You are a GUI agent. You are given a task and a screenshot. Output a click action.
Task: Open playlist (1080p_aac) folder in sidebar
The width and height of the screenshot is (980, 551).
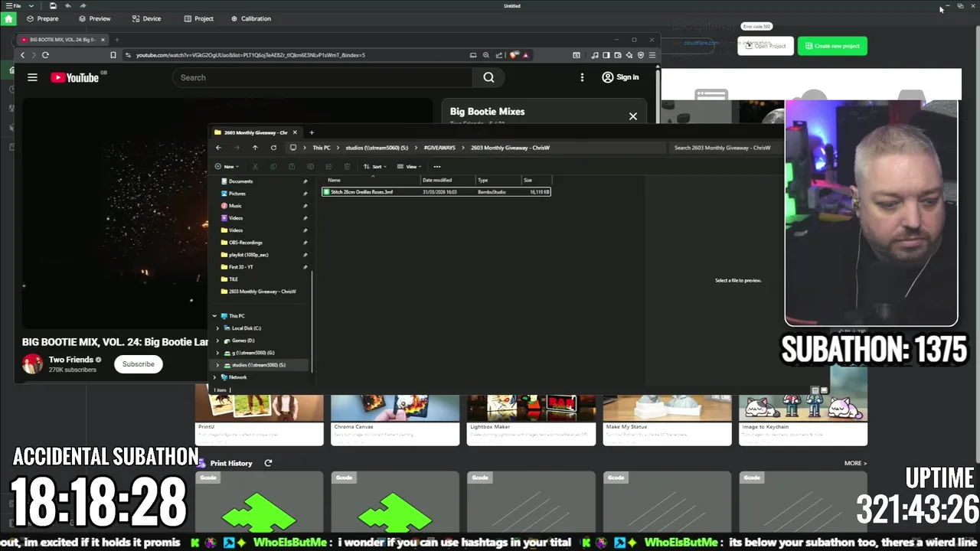click(x=248, y=255)
